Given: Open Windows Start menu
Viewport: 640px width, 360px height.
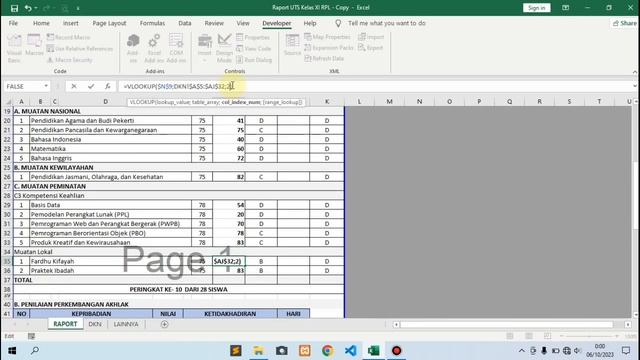Looking at the screenshot, I should coord(12,351).
